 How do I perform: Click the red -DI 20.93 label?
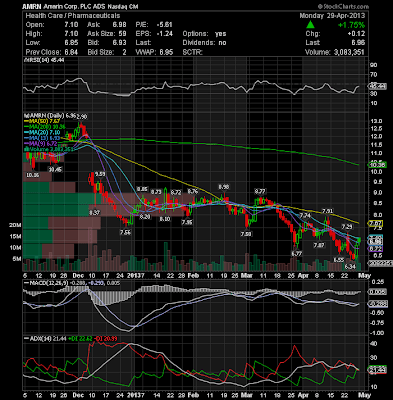click(x=106, y=338)
